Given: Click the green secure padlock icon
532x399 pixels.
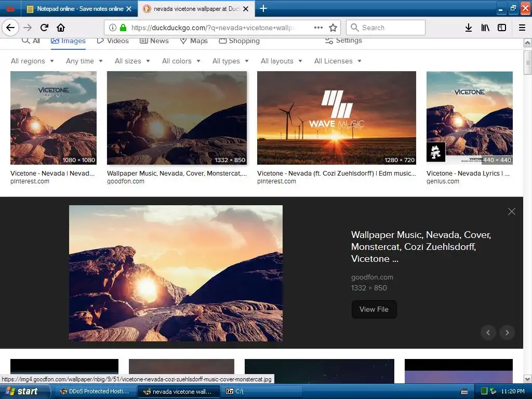Looking at the screenshot, I should [123, 28].
